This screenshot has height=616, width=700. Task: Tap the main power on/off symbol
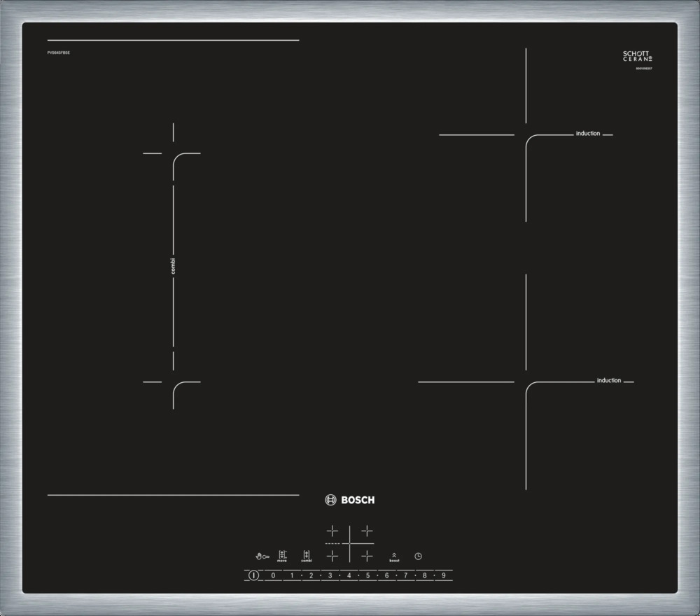(x=253, y=575)
